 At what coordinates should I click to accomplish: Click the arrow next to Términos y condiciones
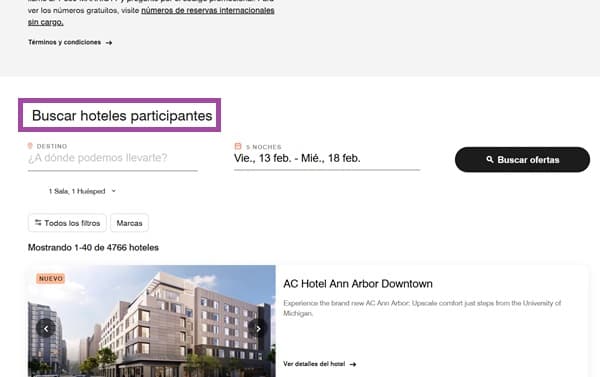[109, 42]
